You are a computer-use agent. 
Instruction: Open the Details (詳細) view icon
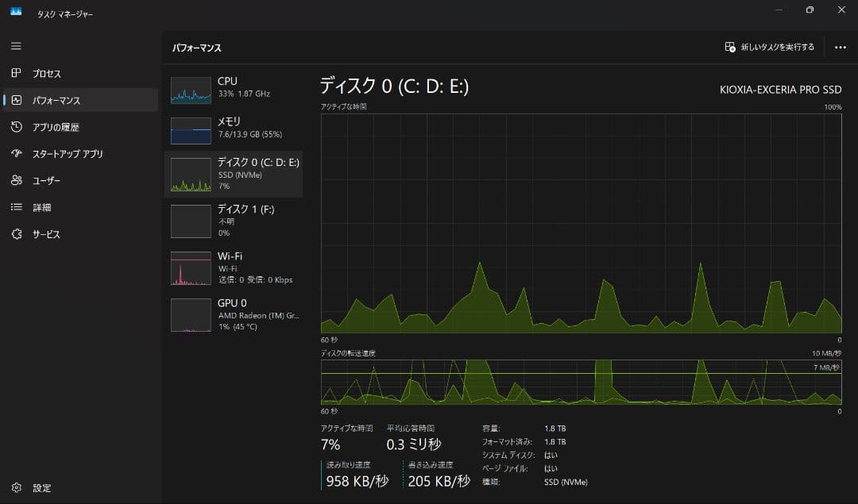point(16,207)
